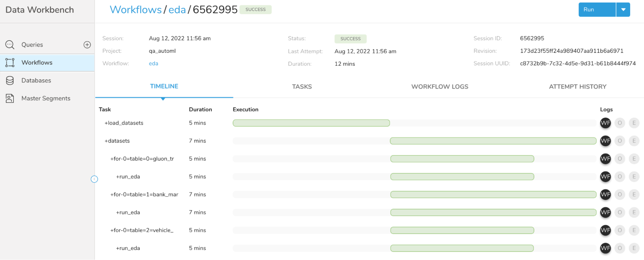Open error log (E) for gluon_tr task
This screenshot has height=260, width=644.
point(634,159)
